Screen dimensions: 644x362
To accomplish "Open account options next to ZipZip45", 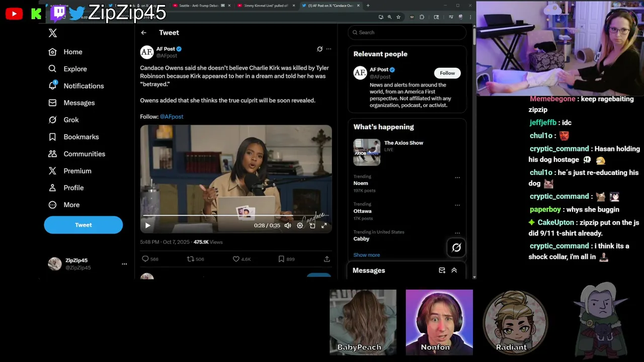I will click(124, 264).
